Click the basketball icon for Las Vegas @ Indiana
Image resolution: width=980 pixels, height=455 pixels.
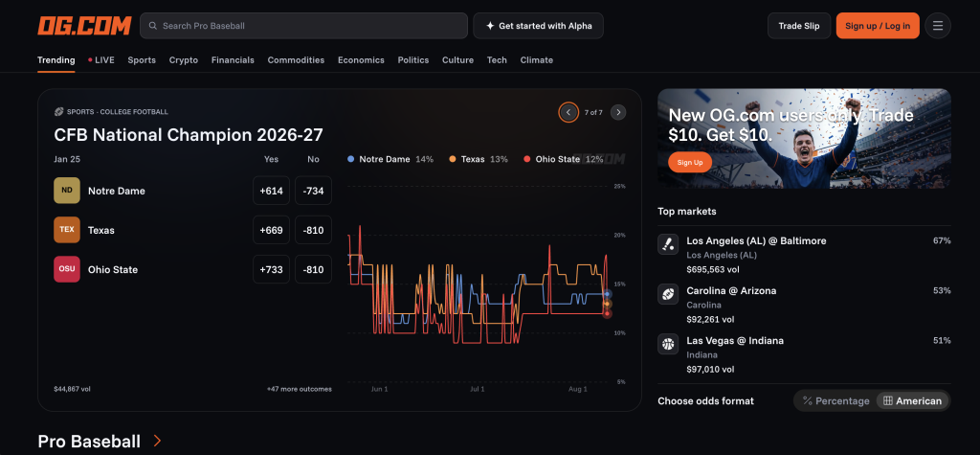click(668, 344)
